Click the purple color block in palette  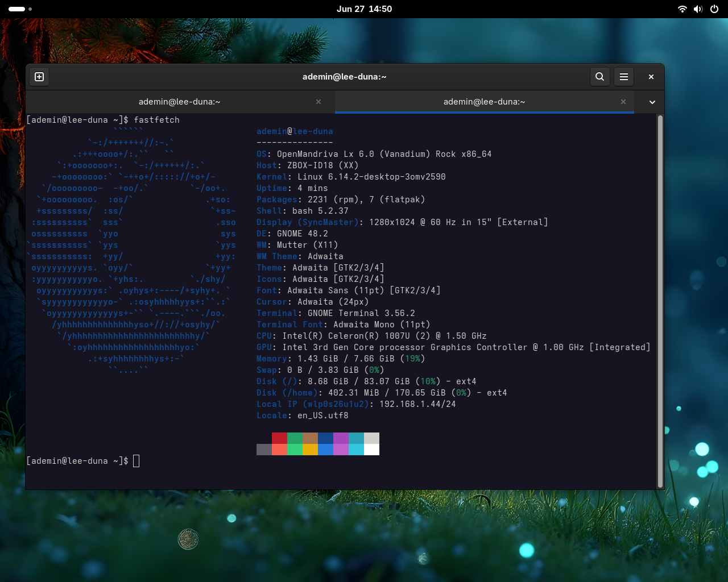341,438
